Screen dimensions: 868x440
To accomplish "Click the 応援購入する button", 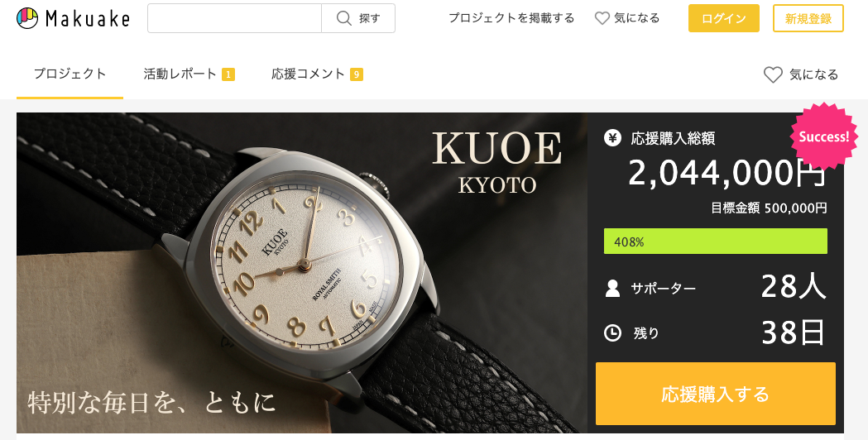I will [715, 394].
